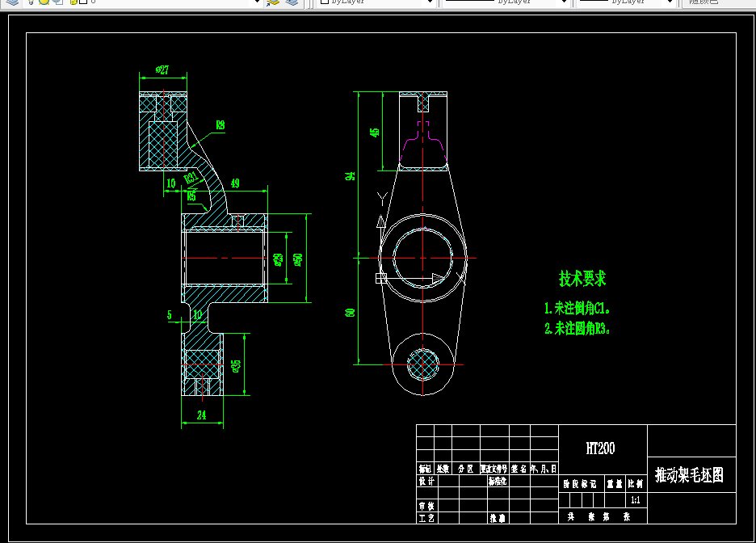Select the 推动架毛坯图 title text

(x=690, y=475)
